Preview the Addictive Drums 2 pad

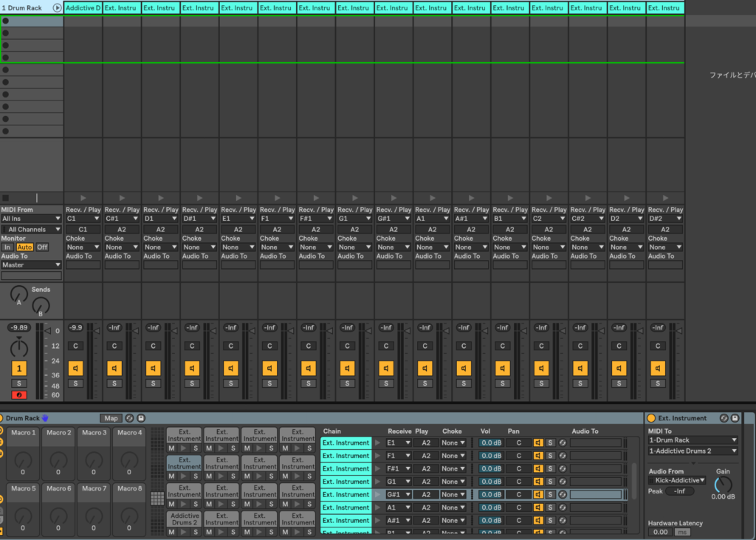(184, 531)
